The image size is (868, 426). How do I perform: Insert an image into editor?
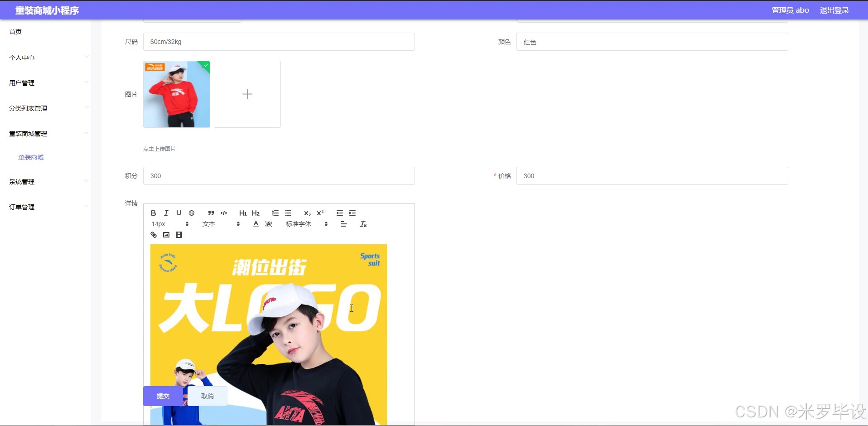pyautogui.click(x=166, y=235)
